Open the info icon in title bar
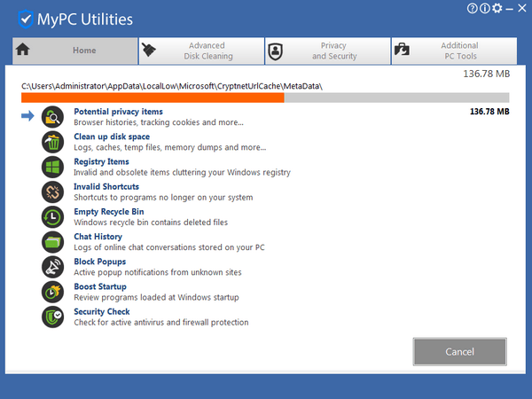Viewport: 532px width, 399px height. point(484,8)
